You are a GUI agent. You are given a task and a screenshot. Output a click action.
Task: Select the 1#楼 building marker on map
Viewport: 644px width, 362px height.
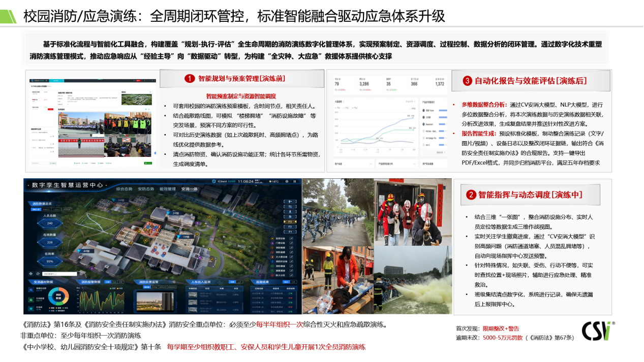tap(186, 237)
